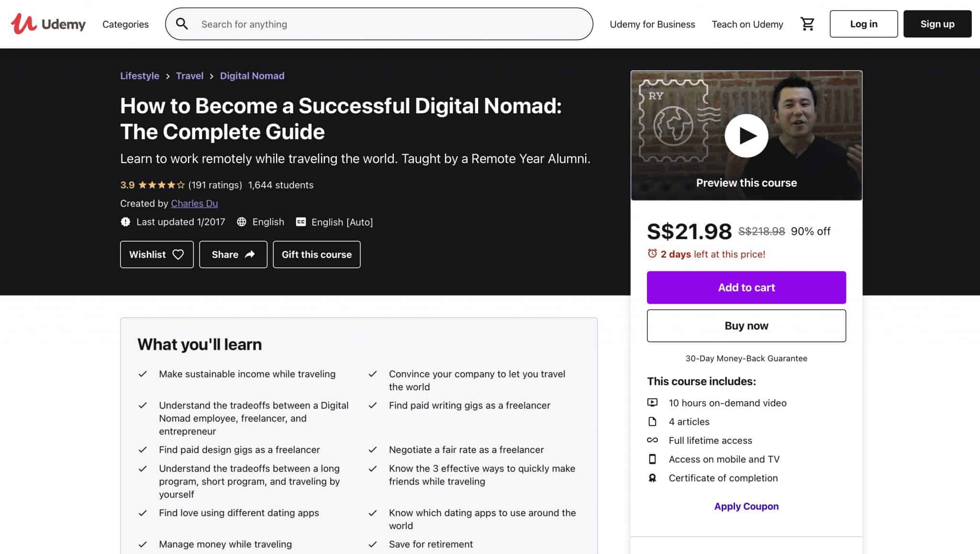Click Add to cart

(x=746, y=288)
